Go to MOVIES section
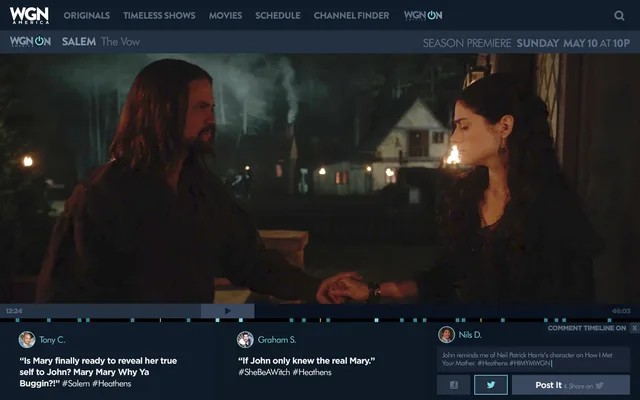This screenshot has height=400, width=640. point(225,16)
